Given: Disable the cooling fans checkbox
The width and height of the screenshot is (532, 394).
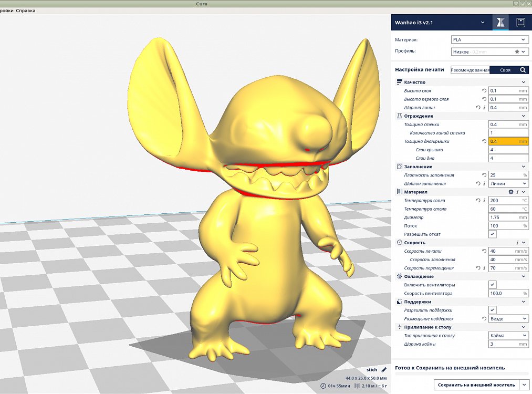Looking at the screenshot, I should pyautogui.click(x=492, y=285).
